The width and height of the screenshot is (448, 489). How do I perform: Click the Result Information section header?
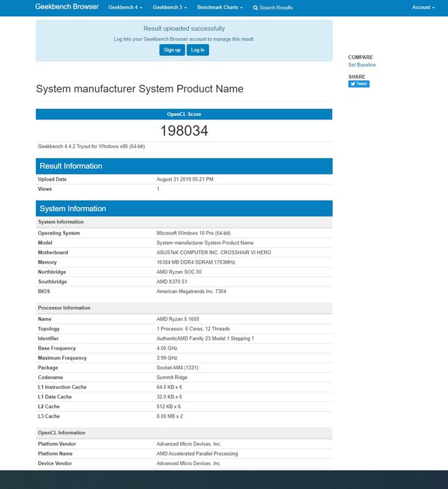tap(184, 166)
